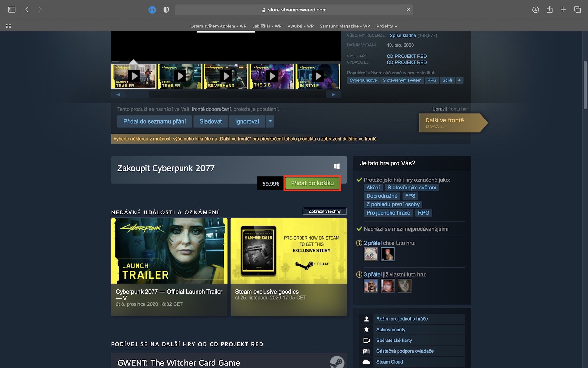Move thumbnail strip right with arrow
588x368 pixels.
(333, 95)
